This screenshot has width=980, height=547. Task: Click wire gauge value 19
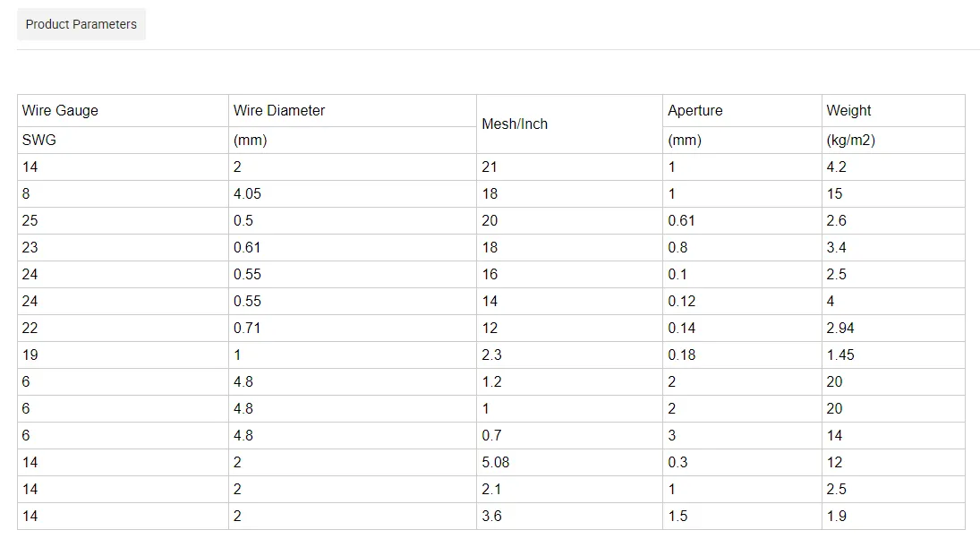point(30,355)
